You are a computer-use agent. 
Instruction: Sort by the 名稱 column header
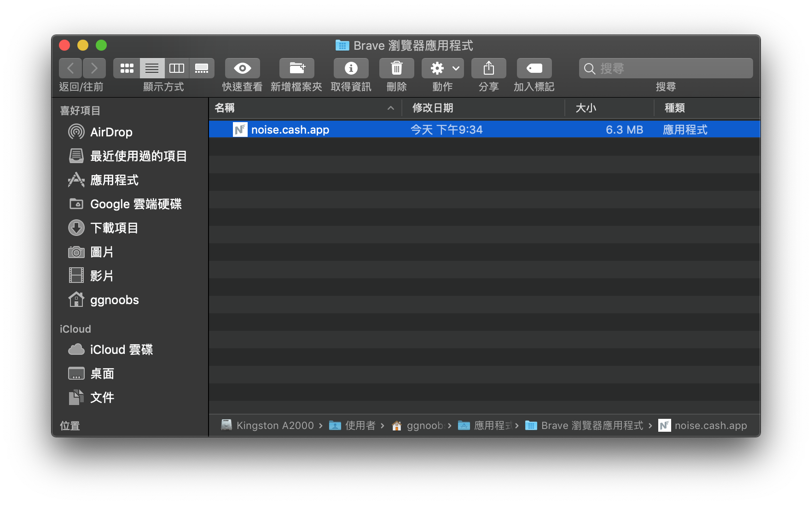(x=305, y=108)
